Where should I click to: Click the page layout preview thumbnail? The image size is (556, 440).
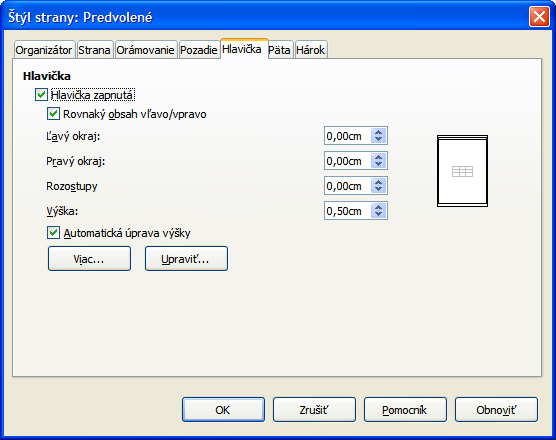462,171
